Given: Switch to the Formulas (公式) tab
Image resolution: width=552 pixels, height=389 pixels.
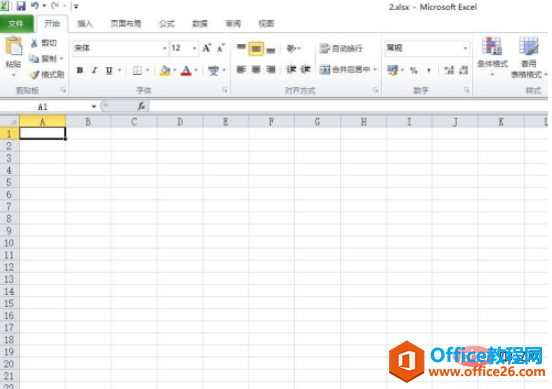Looking at the screenshot, I should tap(167, 24).
